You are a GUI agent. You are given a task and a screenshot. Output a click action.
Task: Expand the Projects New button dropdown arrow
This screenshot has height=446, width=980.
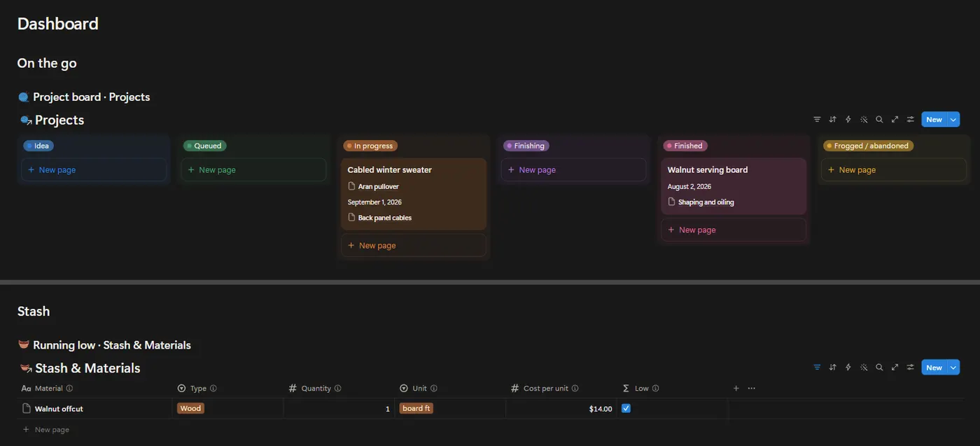(x=953, y=120)
